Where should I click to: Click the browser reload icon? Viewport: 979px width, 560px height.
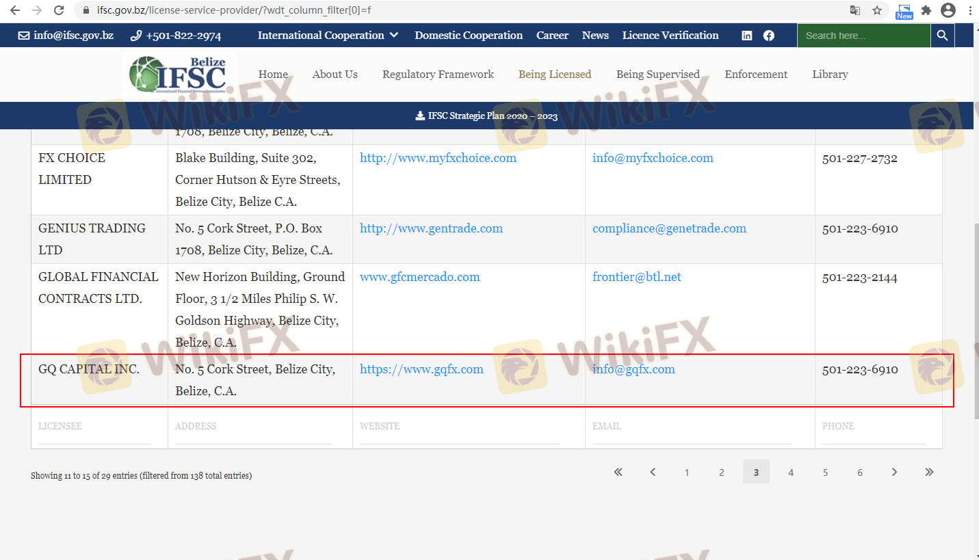pyautogui.click(x=59, y=10)
